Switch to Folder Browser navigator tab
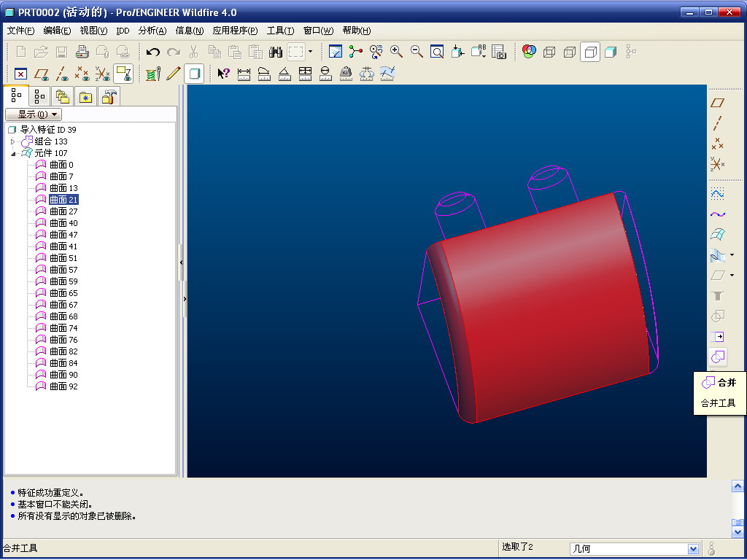This screenshot has width=747, height=560. (x=63, y=97)
